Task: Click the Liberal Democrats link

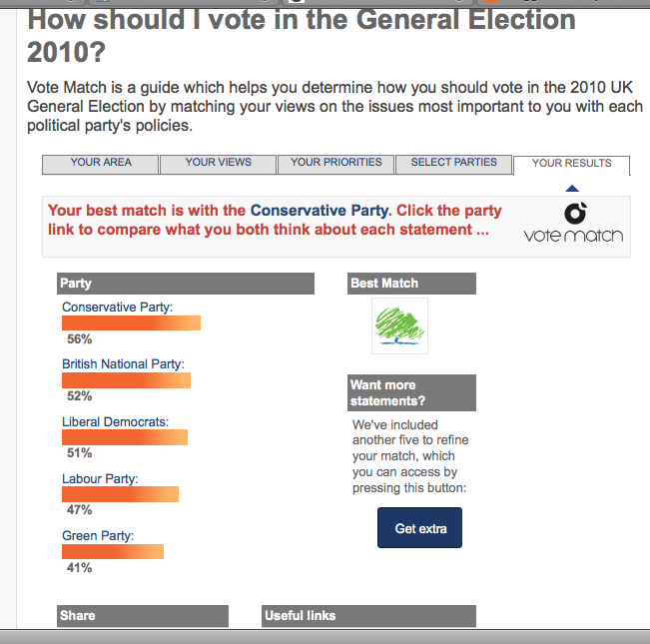Action: click(x=115, y=422)
